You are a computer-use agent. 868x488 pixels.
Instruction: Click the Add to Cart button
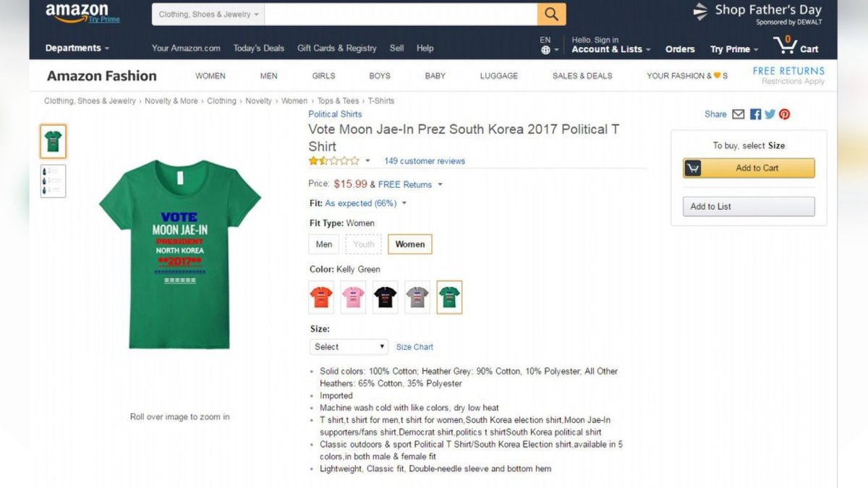[x=749, y=168]
